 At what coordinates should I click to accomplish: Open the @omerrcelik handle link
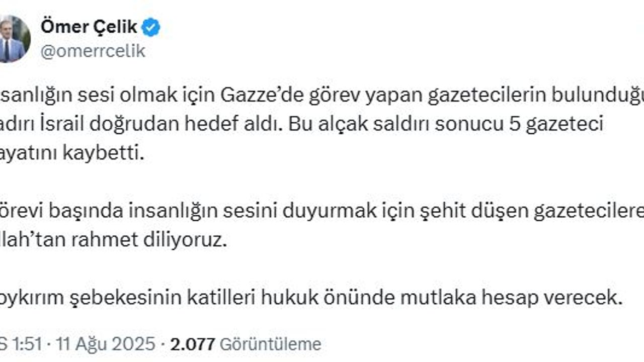click(93, 51)
